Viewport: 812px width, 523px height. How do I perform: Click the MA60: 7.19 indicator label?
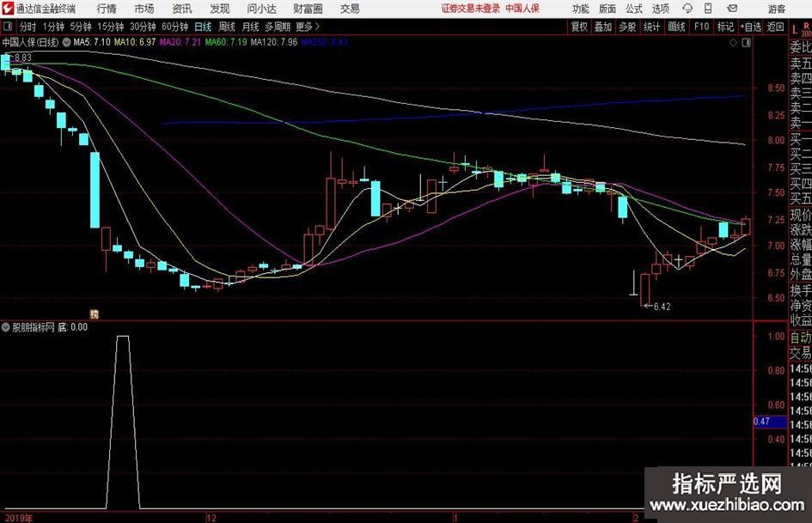point(226,42)
